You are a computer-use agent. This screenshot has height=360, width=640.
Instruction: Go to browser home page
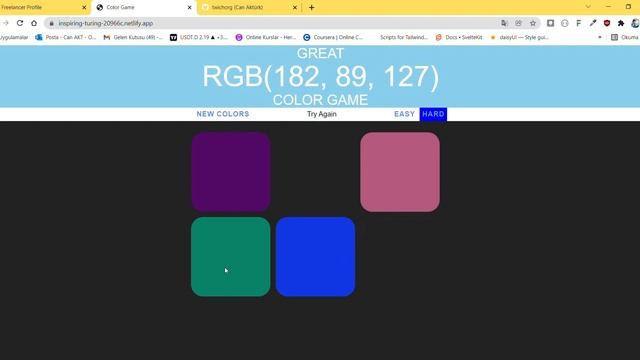coord(34,23)
